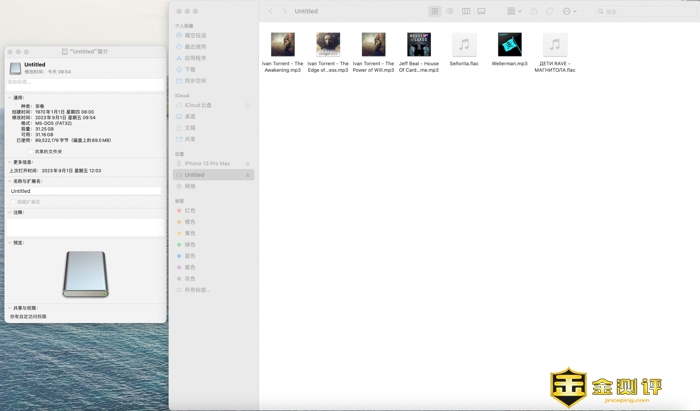Click the Finder back arrow
The height and width of the screenshot is (411, 700).
click(271, 11)
